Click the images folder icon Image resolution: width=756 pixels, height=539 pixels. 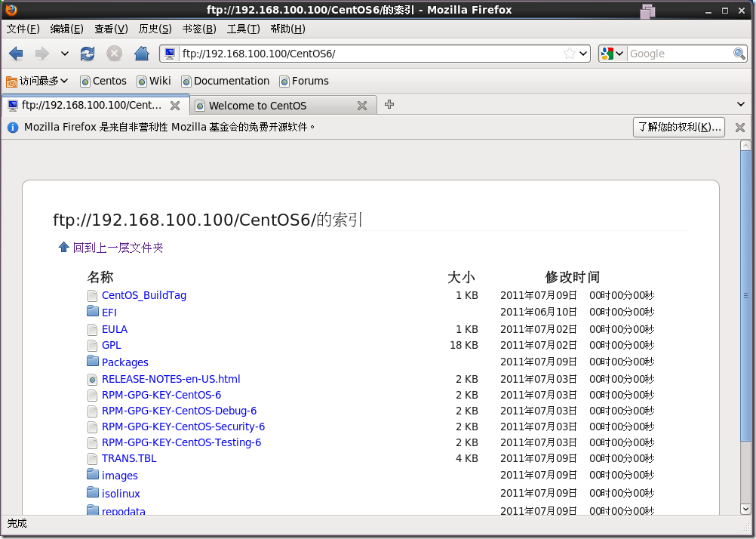click(93, 474)
